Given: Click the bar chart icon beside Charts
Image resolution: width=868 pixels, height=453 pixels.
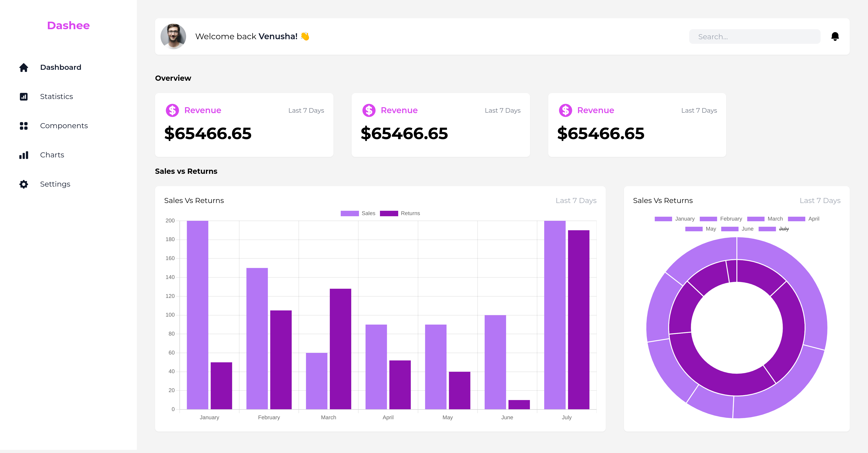Looking at the screenshot, I should click(x=23, y=155).
